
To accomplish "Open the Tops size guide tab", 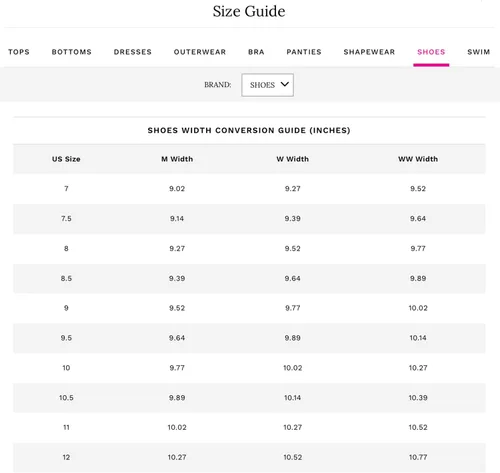I will tap(19, 52).
